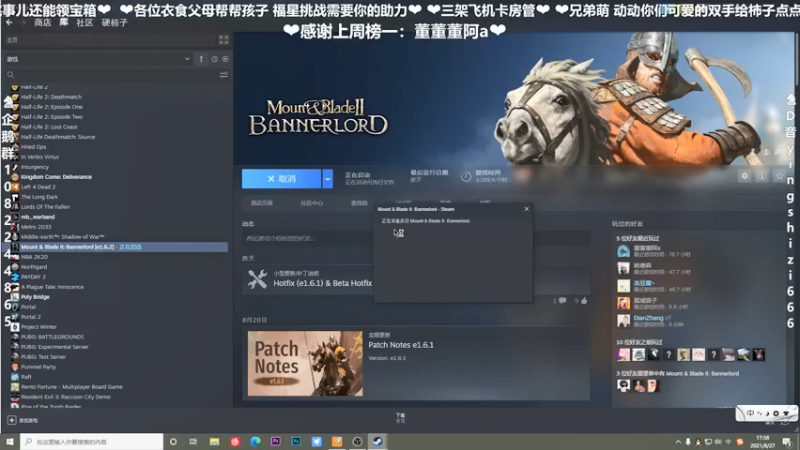This screenshot has width=800, height=450.
Task: Go back with the arrow in Steam navigation
Action: 9,22
